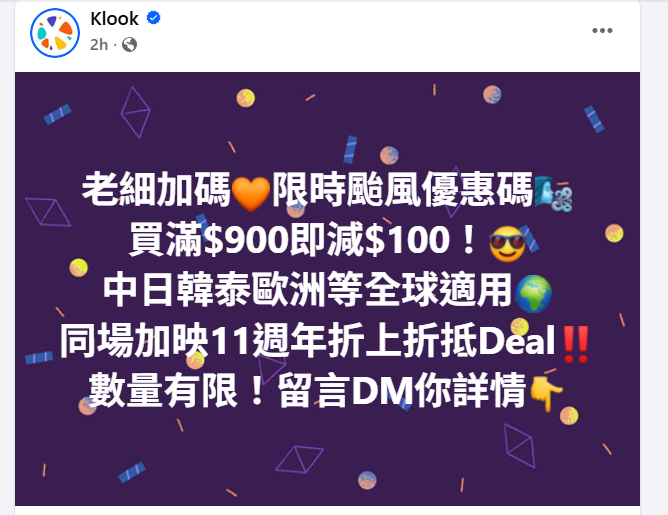The image size is (668, 515).
Task: Click the 數量有限 text
Action: coord(164,391)
